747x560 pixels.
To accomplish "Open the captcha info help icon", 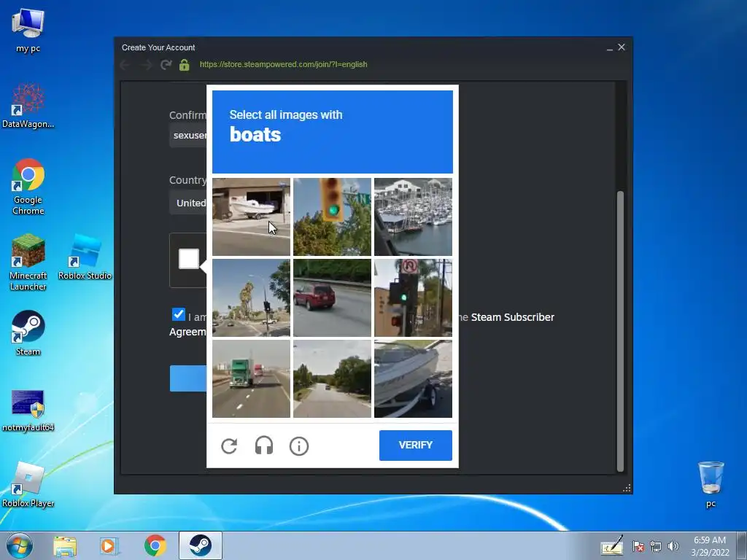I will pyautogui.click(x=299, y=446).
